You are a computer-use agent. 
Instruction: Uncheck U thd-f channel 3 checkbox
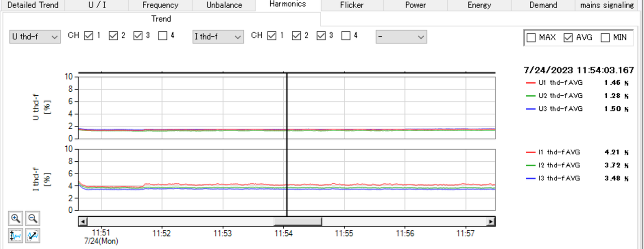click(138, 36)
